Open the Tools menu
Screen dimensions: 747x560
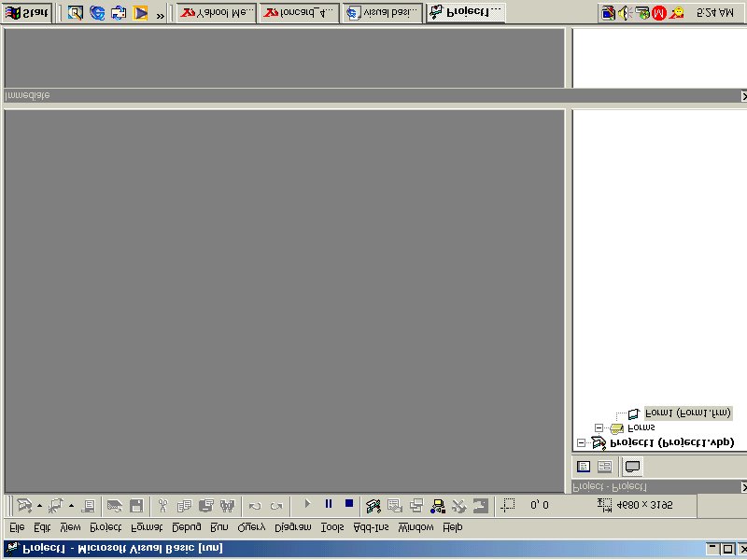[332, 527]
